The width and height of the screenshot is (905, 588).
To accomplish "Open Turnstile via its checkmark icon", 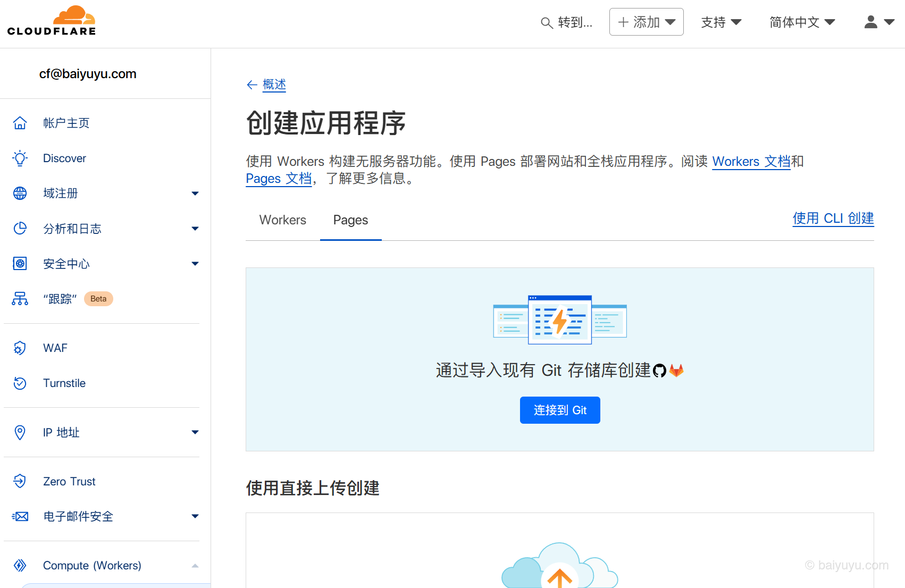I will [x=20, y=383].
